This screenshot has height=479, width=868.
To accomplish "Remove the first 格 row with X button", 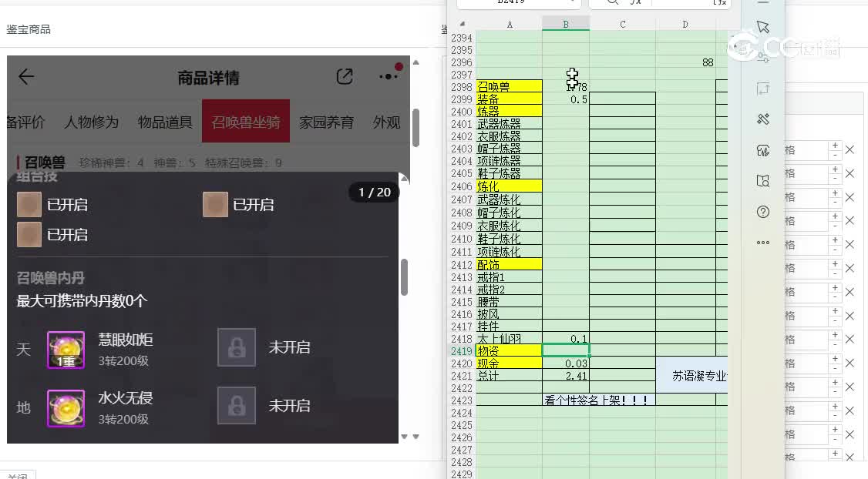I will tap(849, 151).
